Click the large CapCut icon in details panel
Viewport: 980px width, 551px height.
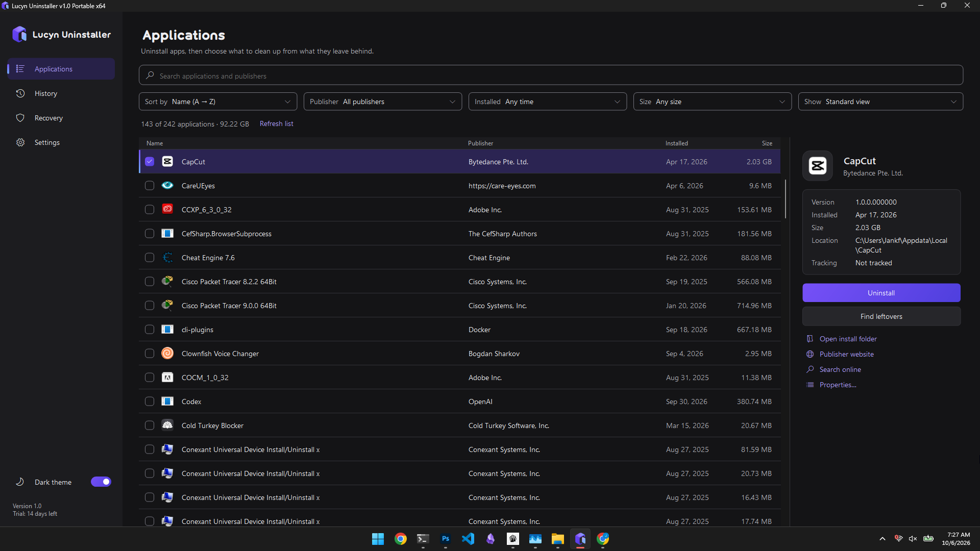click(x=818, y=166)
